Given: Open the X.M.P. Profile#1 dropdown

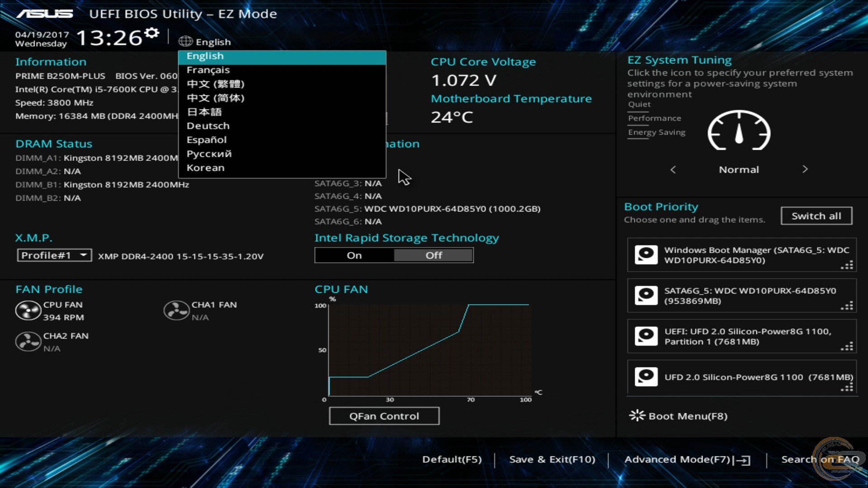Looking at the screenshot, I should pyautogui.click(x=54, y=255).
